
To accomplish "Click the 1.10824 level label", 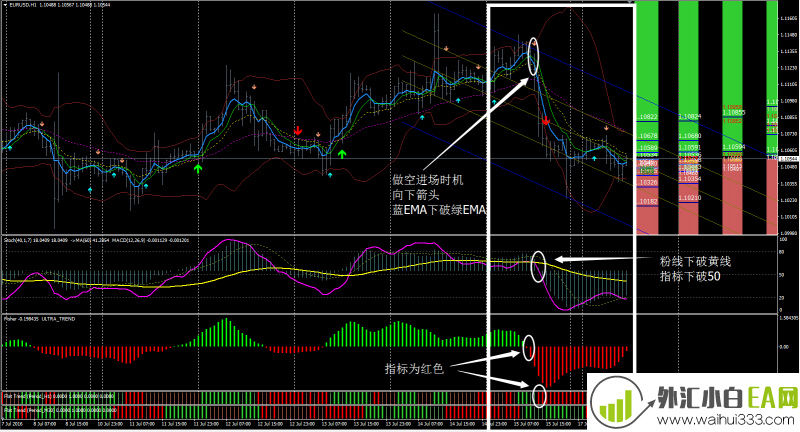I will point(690,117).
